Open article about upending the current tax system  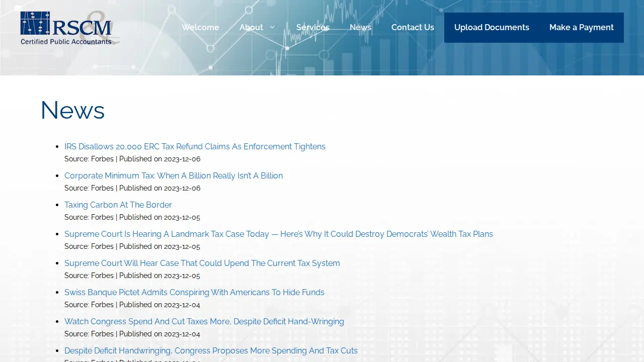point(202,263)
